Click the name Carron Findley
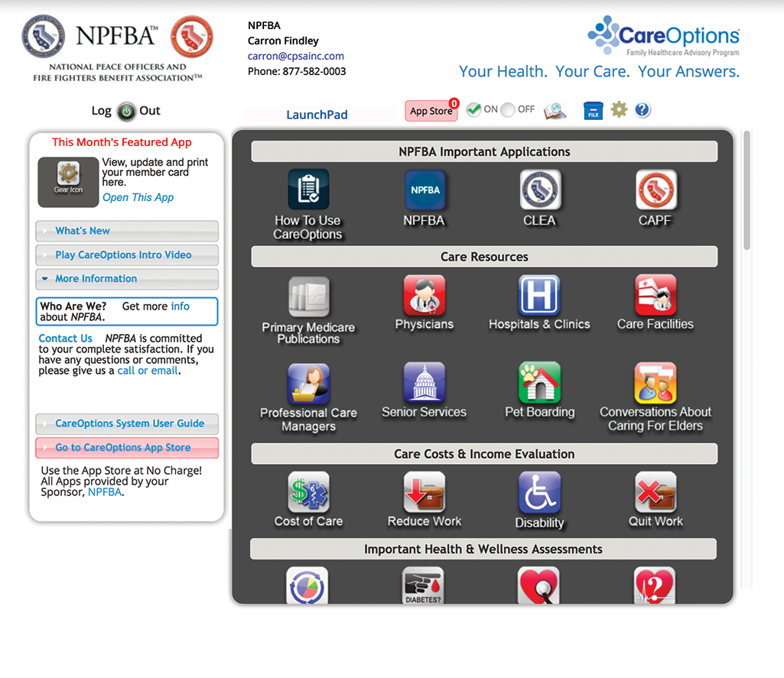784x678 pixels. coord(283,41)
